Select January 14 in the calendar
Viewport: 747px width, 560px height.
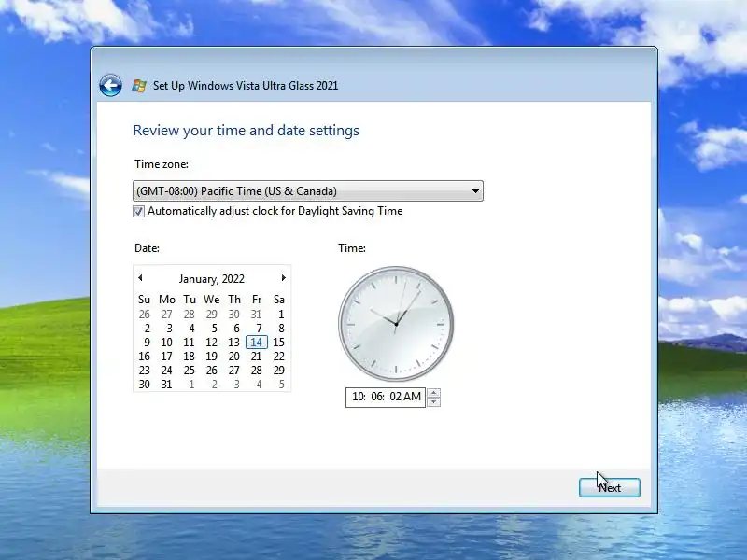click(x=256, y=342)
